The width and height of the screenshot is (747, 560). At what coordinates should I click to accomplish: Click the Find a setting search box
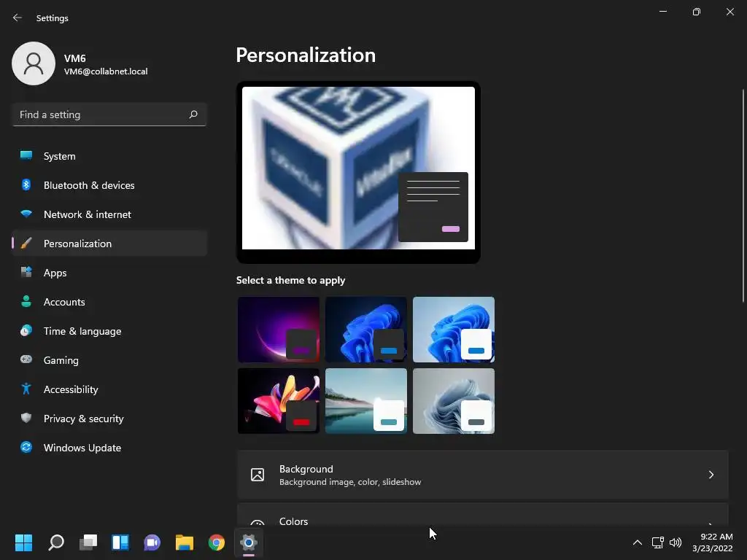pyautogui.click(x=109, y=114)
